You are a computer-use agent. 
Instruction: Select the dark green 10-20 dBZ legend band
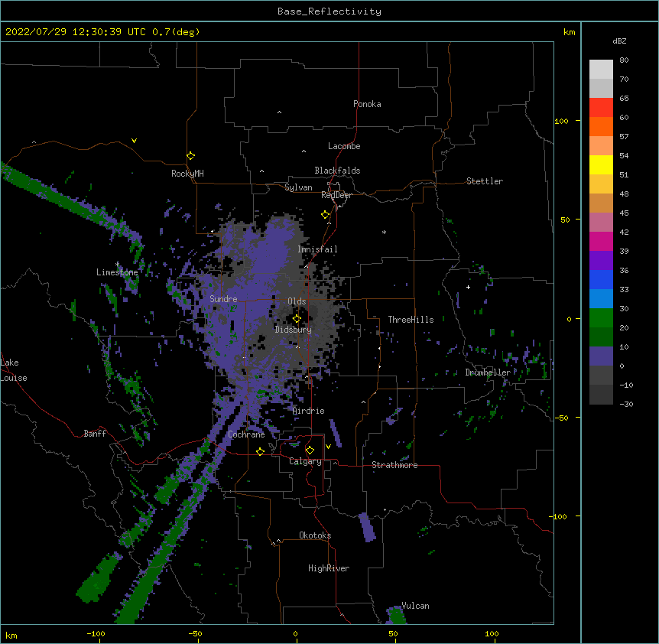pos(601,337)
